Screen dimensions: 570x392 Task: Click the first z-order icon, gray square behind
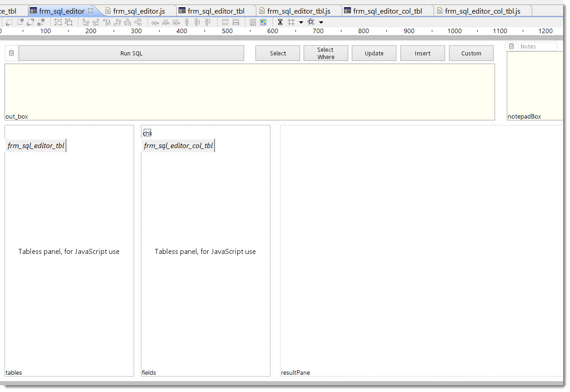(9, 22)
